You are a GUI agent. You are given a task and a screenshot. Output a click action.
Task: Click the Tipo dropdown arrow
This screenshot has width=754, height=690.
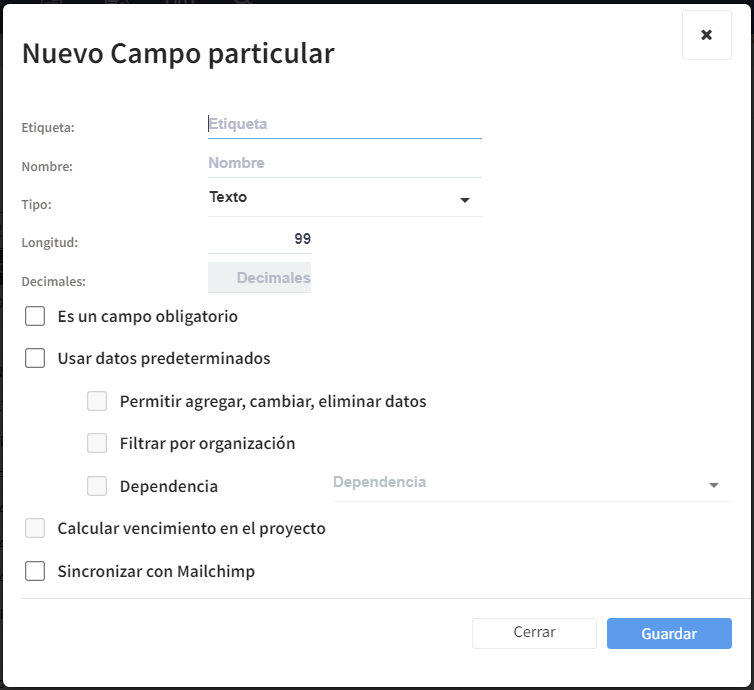pos(465,200)
